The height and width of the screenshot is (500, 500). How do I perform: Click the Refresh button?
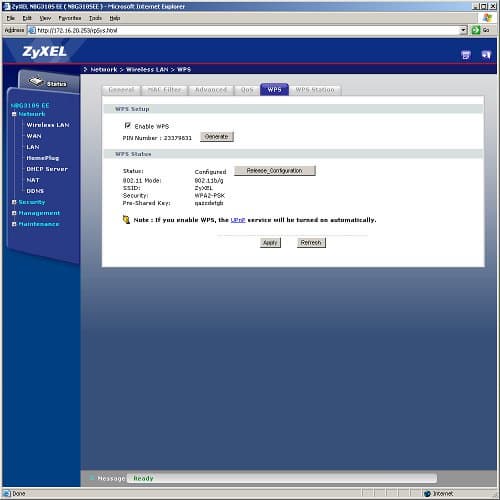311,243
